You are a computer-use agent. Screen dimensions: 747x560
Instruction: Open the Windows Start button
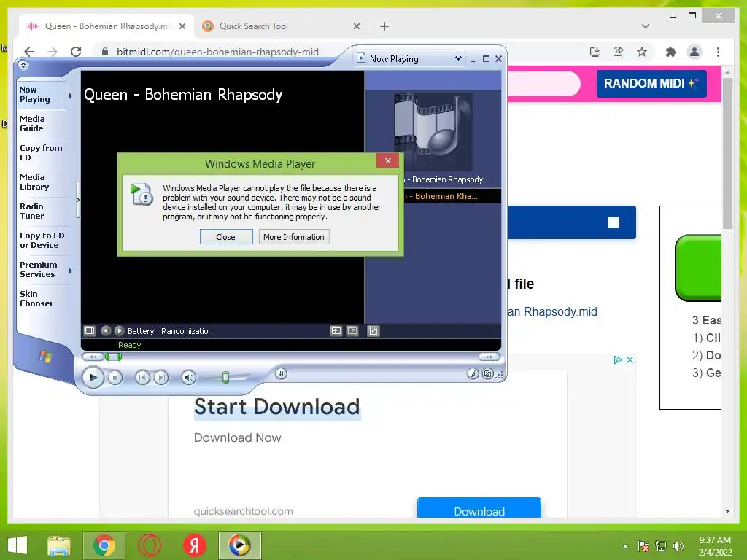[18, 545]
